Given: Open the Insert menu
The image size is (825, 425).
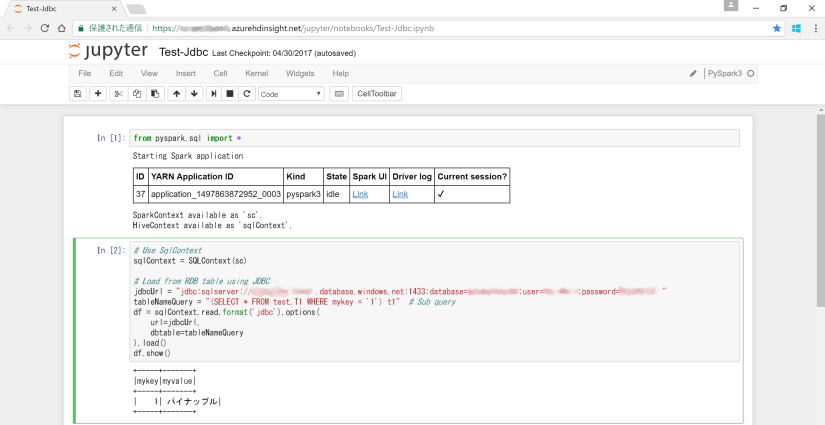Looking at the screenshot, I should point(186,73).
